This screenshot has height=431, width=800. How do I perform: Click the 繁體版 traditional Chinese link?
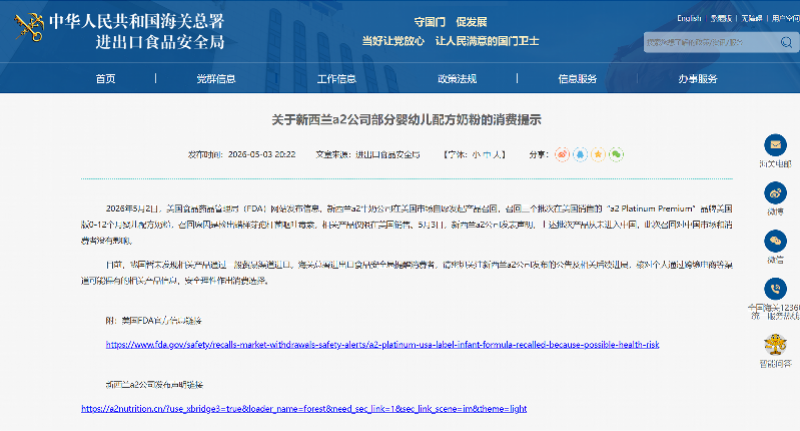pyautogui.click(x=721, y=18)
